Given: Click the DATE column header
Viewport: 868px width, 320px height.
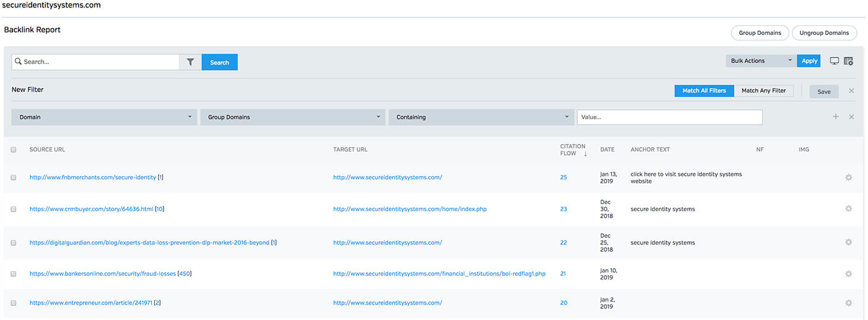Looking at the screenshot, I should [608, 149].
